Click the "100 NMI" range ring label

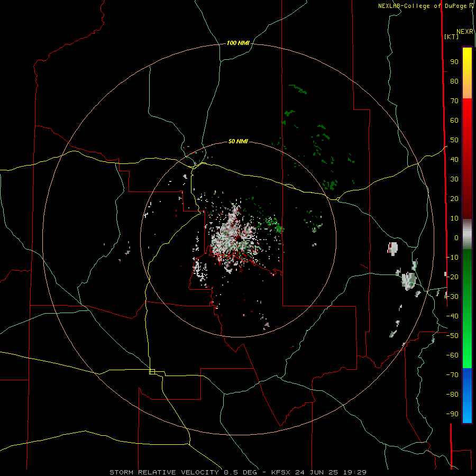pyautogui.click(x=238, y=43)
